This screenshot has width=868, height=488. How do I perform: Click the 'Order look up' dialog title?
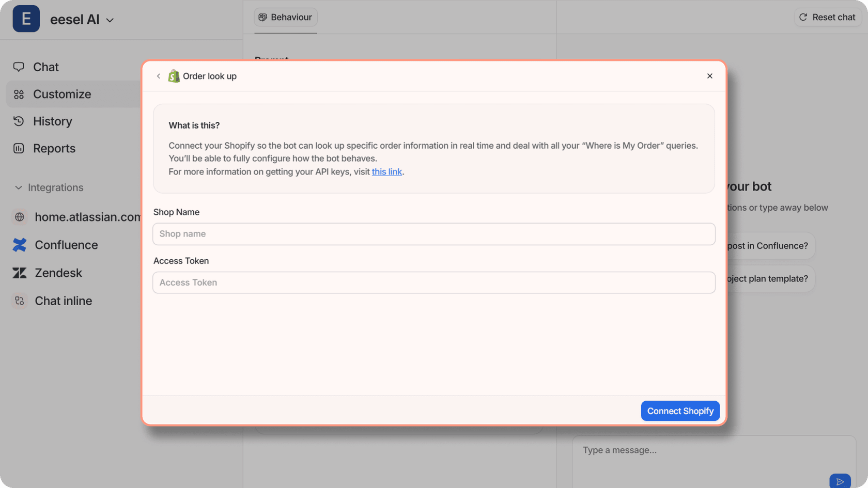tap(210, 76)
